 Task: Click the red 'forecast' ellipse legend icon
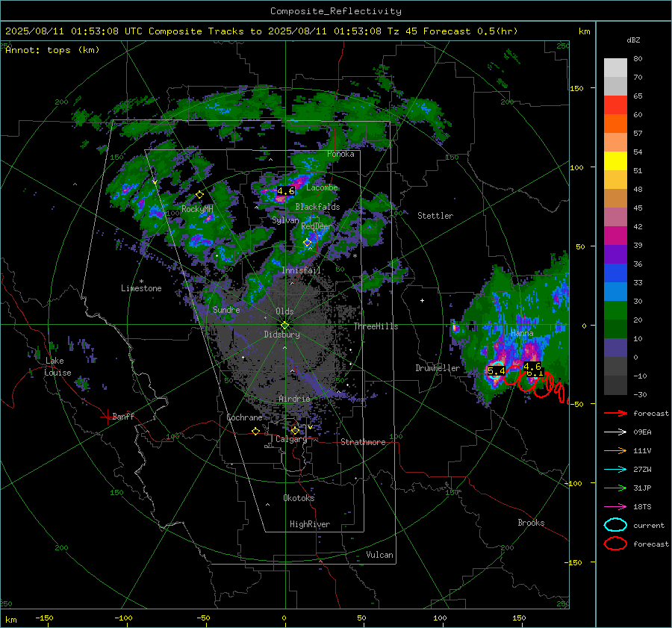tap(615, 544)
